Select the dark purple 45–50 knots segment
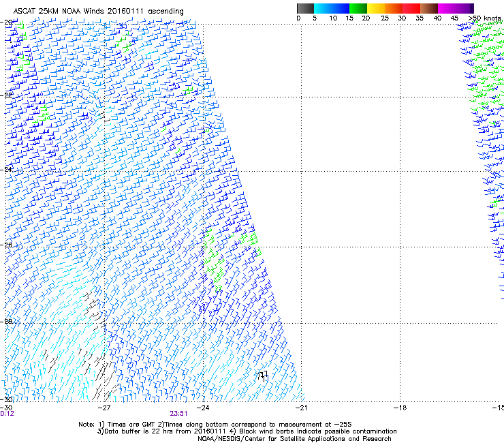This screenshot has width=504, height=443. [x=464, y=8]
